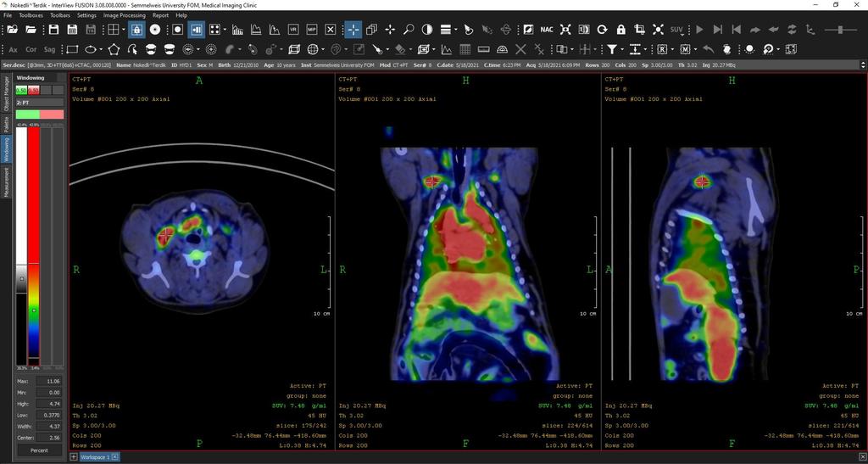The width and height of the screenshot is (868, 464).
Task: Toggle the padlock lock icon
Action: (x=621, y=30)
